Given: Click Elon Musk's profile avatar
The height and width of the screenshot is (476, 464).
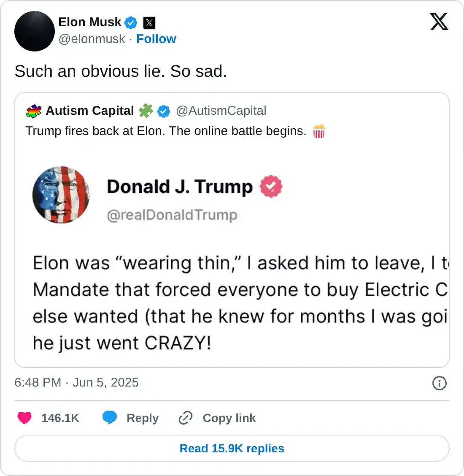Looking at the screenshot, I should coord(35,31).
